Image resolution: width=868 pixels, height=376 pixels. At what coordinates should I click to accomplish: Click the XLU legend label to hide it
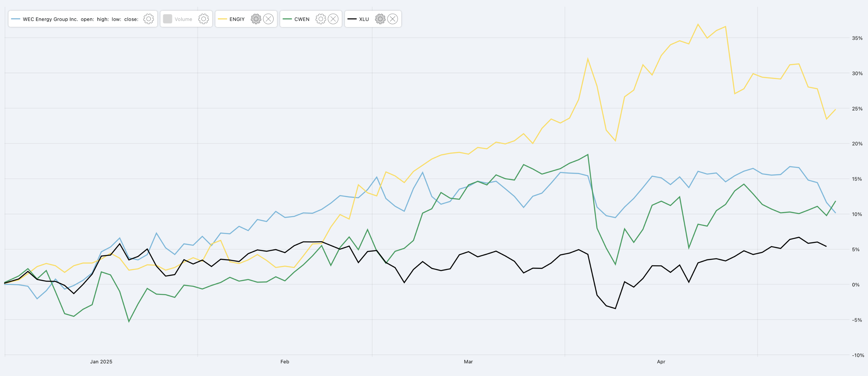(x=364, y=19)
